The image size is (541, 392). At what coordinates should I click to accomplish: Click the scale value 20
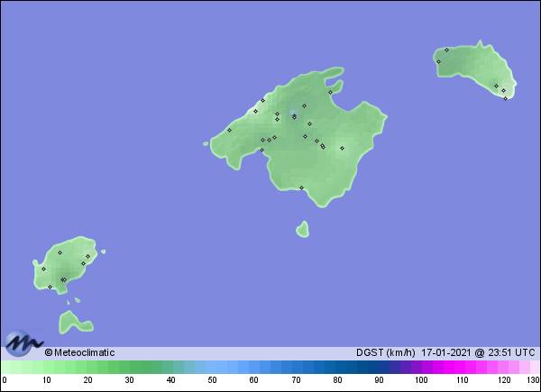click(87, 380)
